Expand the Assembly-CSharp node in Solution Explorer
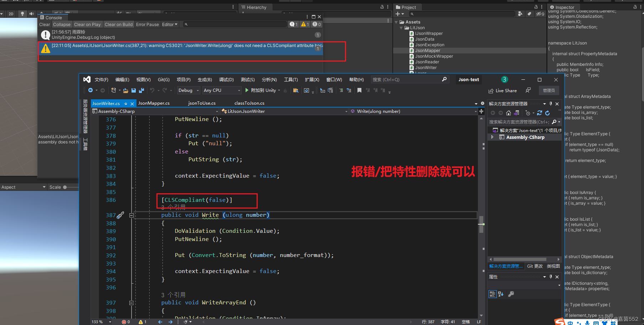The image size is (644, 325). coord(492,137)
